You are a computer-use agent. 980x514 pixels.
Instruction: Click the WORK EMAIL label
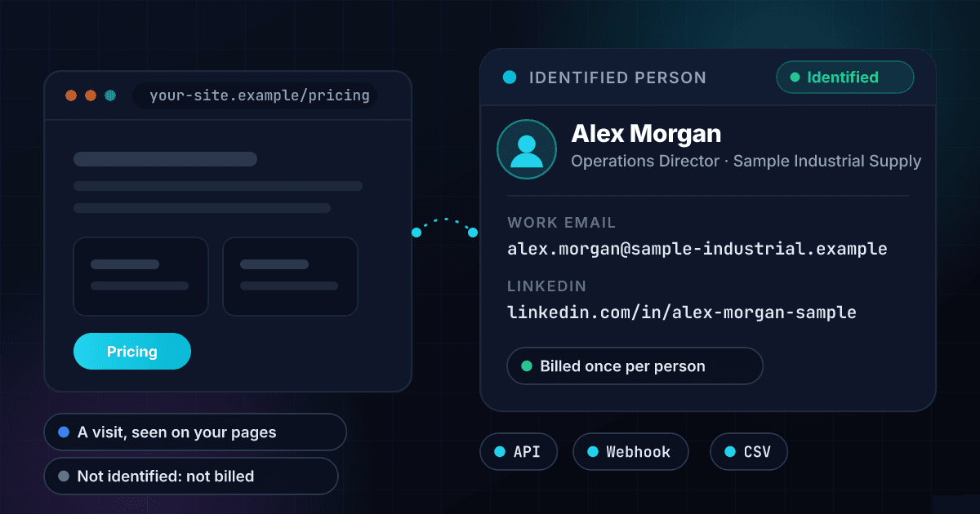click(x=562, y=223)
